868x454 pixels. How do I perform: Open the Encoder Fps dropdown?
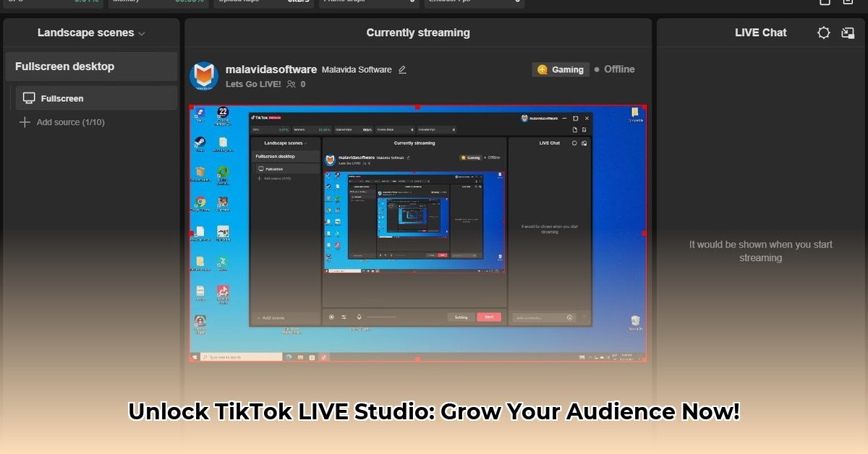click(x=474, y=2)
